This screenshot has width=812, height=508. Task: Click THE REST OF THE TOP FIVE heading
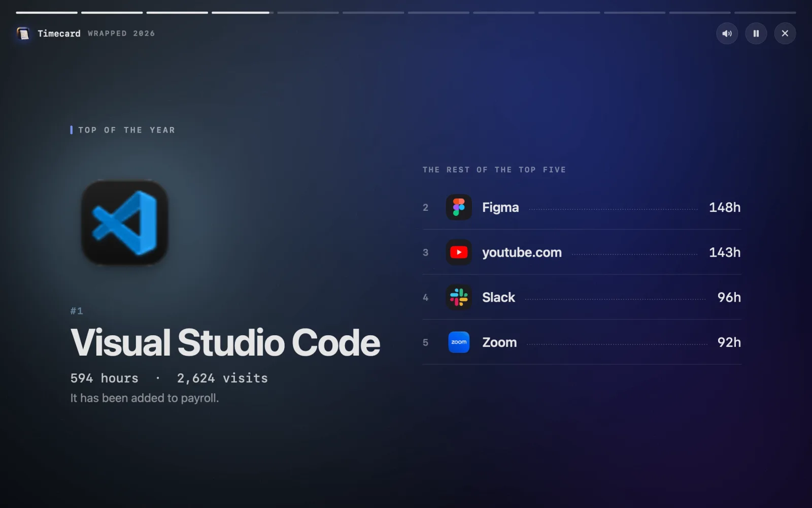(x=494, y=170)
